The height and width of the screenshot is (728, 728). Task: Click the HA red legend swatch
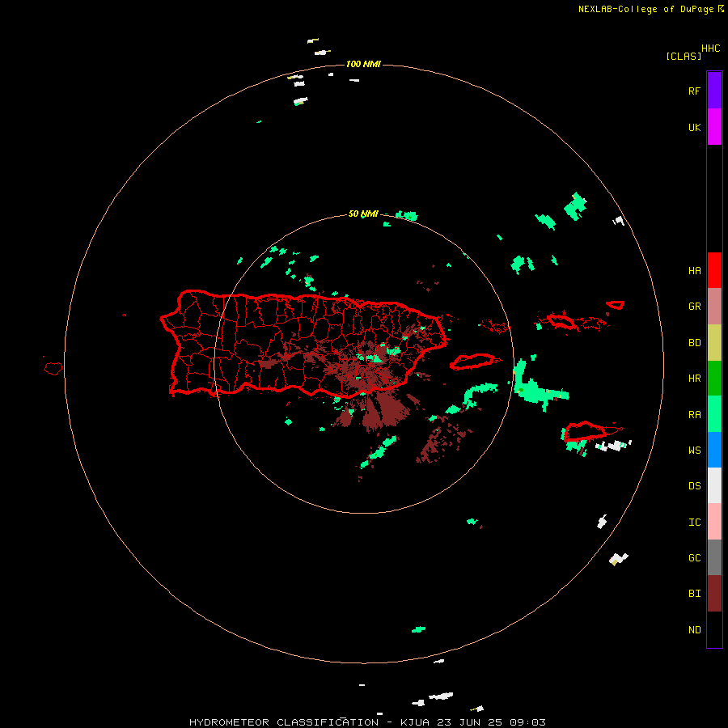pos(714,270)
